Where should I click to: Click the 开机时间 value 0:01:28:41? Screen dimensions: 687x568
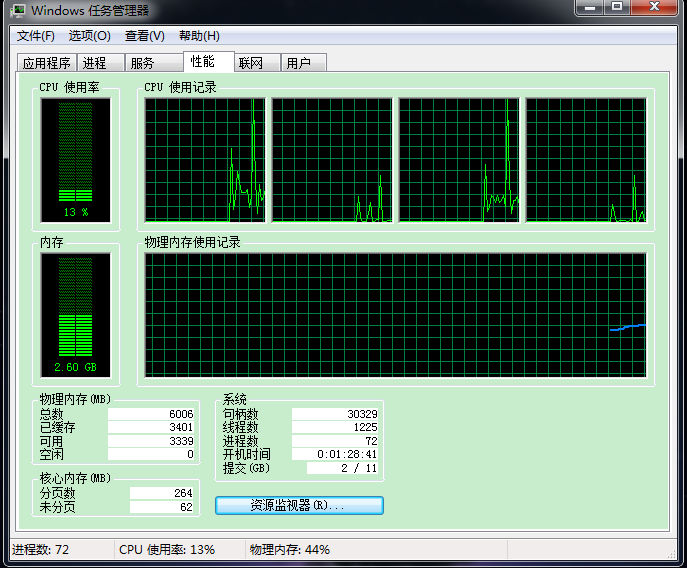click(335, 454)
